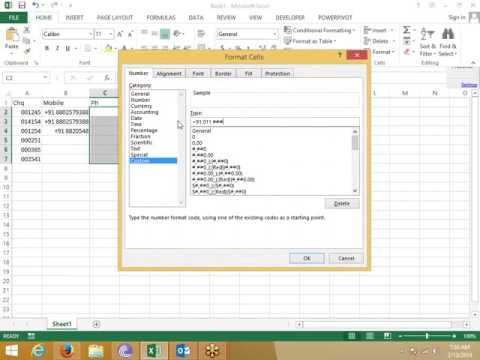Viewport: 480px width, 360px height.
Task: Click Cancel in Format Cells dialog
Action: (x=346, y=258)
